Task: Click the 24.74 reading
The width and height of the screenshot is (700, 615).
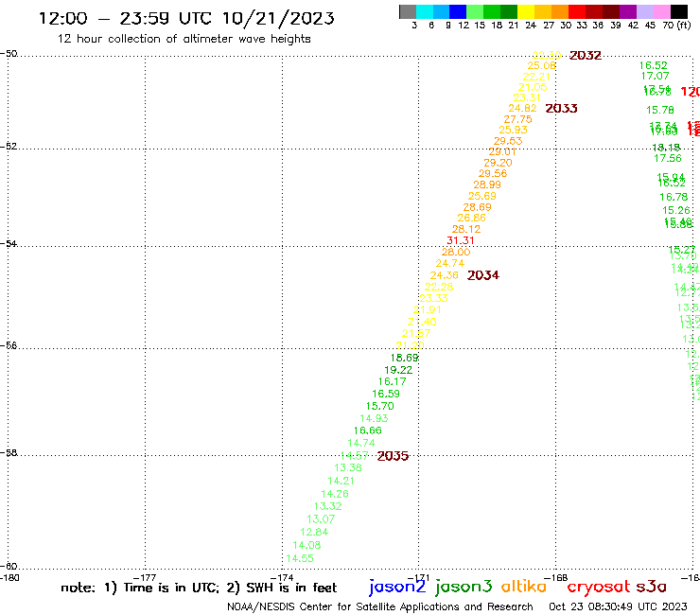Action: tap(450, 264)
